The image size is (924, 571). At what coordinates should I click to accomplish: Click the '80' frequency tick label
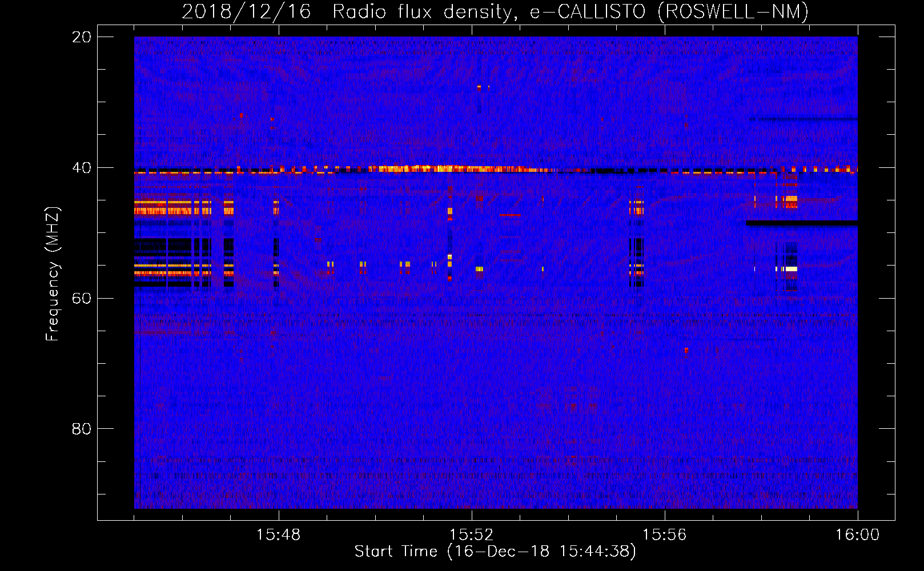point(81,429)
